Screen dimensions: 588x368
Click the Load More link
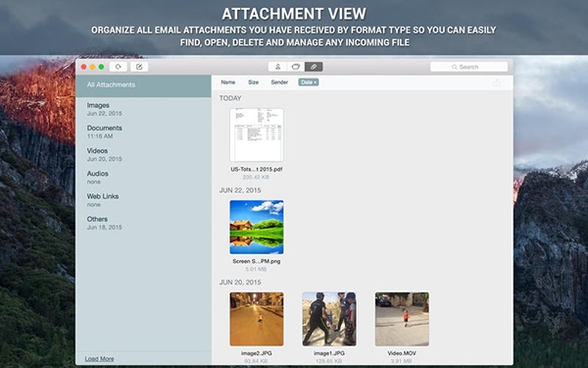(99, 359)
